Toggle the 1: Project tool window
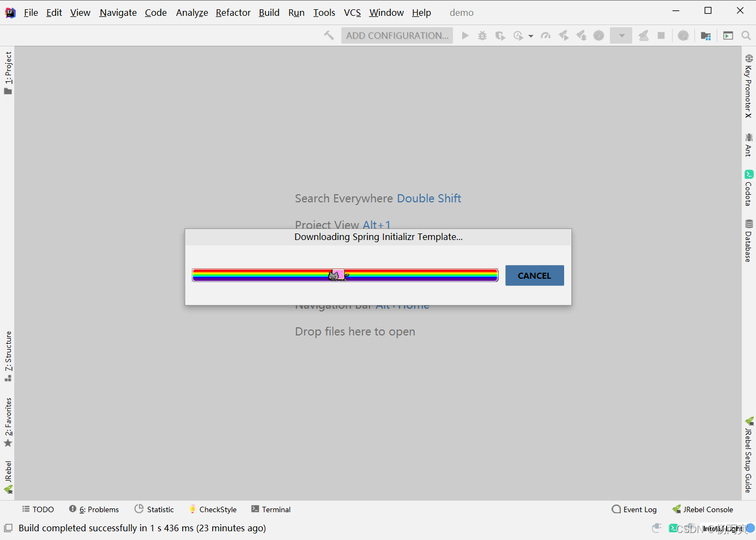The image size is (756, 540). point(8,73)
